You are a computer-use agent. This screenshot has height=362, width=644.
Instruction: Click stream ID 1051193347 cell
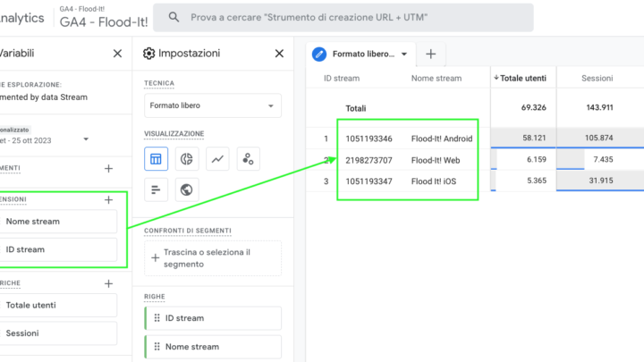coord(369,181)
